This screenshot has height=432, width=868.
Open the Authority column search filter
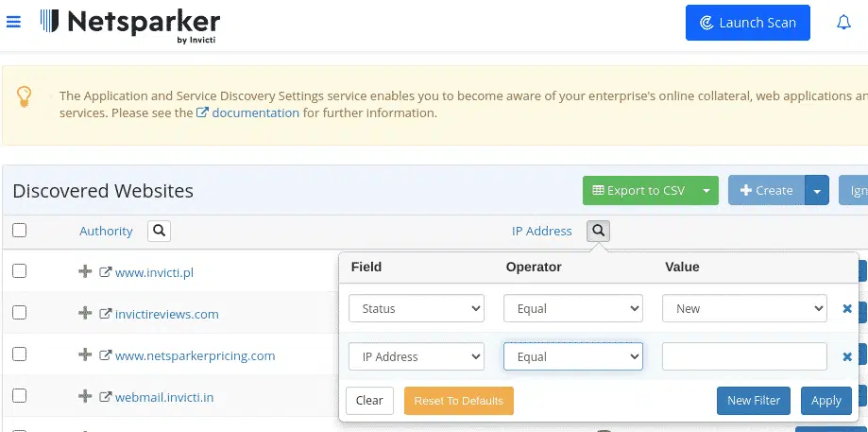159,231
